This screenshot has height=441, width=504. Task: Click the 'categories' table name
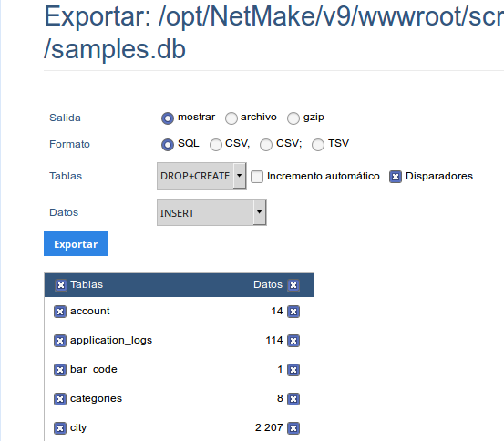click(96, 398)
